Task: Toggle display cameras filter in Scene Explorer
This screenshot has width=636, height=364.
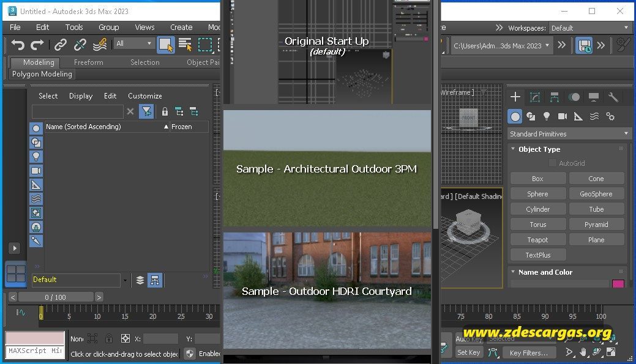Action: [x=36, y=171]
